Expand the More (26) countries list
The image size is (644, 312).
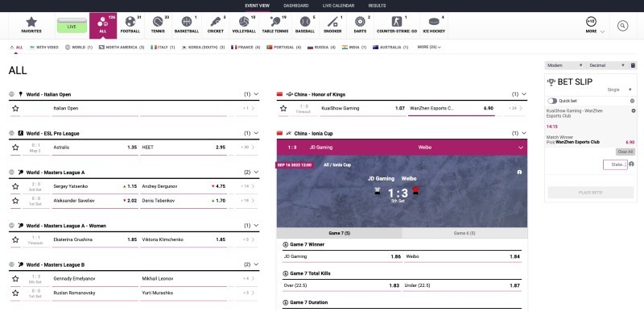[429, 48]
